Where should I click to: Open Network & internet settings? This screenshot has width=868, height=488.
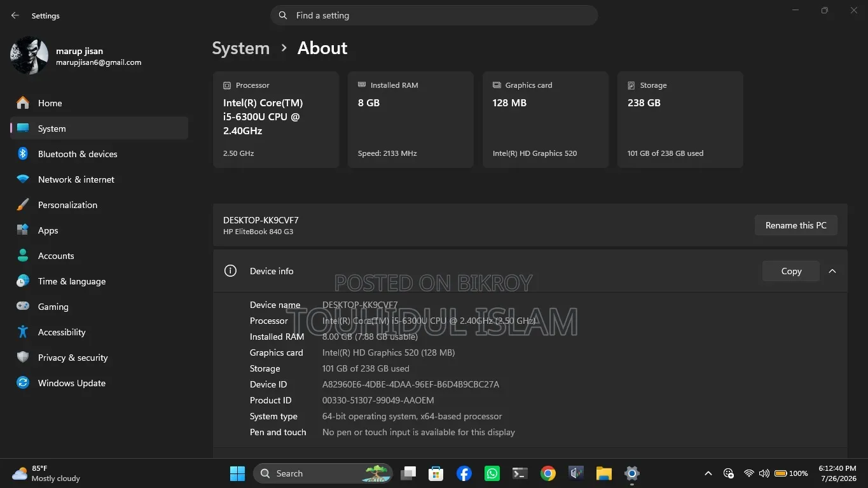point(99,179)
